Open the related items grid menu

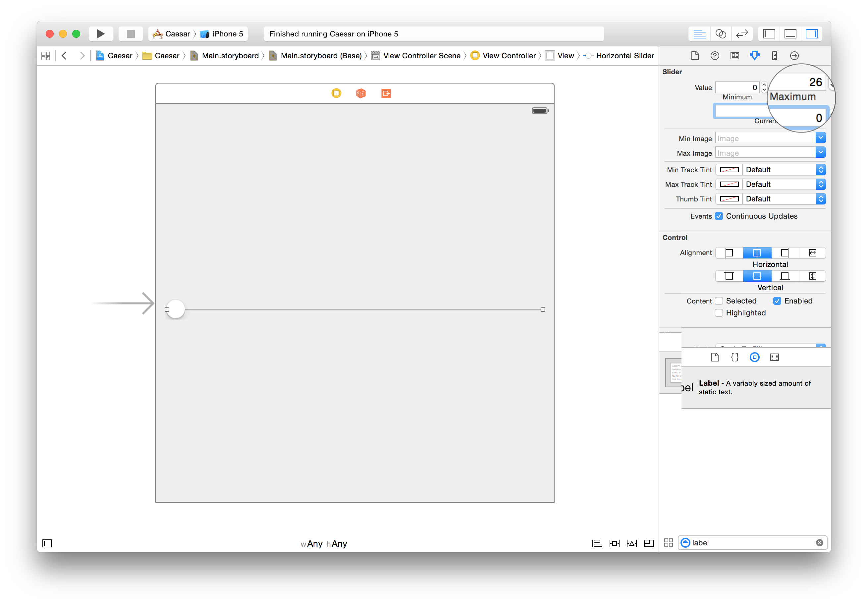(x=46, y=56)
